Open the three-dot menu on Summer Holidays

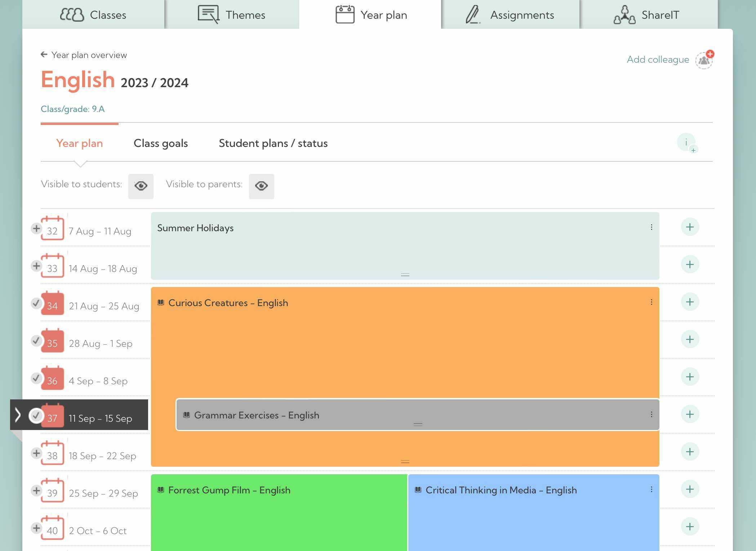coord(652,227)
